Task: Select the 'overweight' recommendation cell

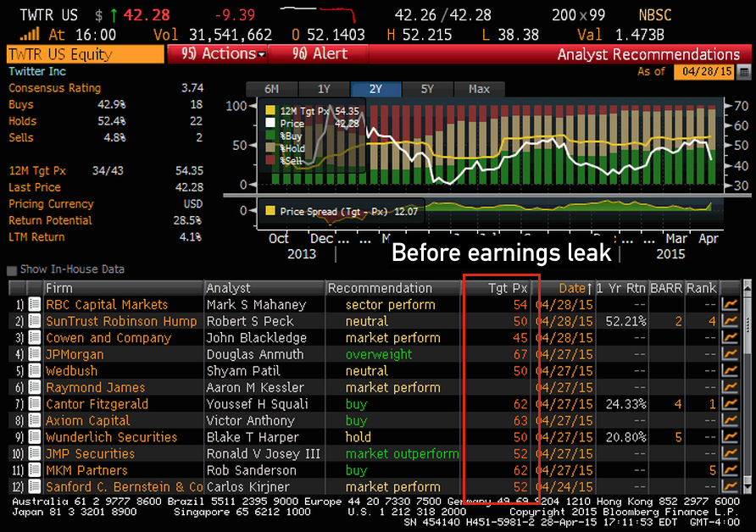Action: (379, 355)
